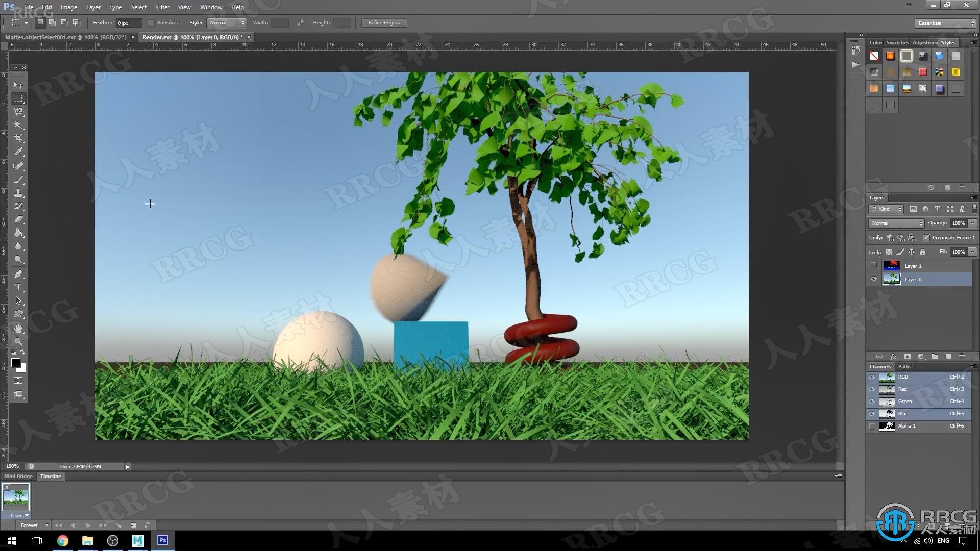Image resolution: width=980 pixels, height=551 pixels.
Task: Switch to the Timeline tab
Action: click(51, 477)
